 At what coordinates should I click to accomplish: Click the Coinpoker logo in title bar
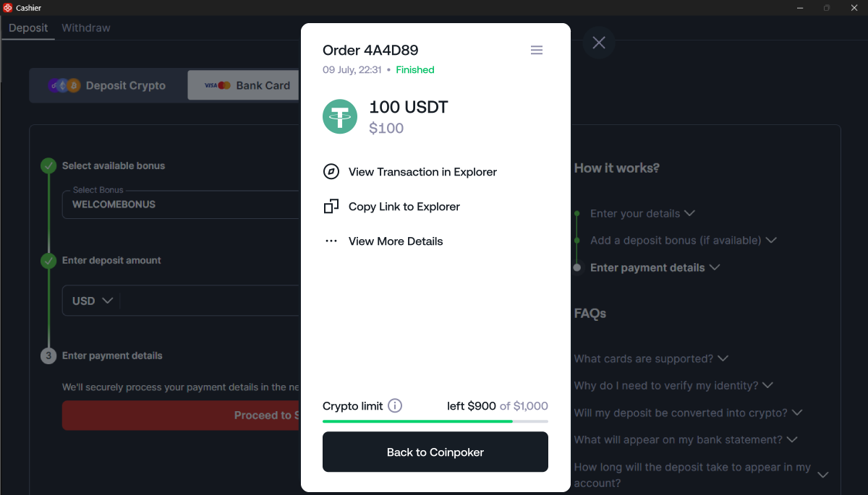point(8,8)
